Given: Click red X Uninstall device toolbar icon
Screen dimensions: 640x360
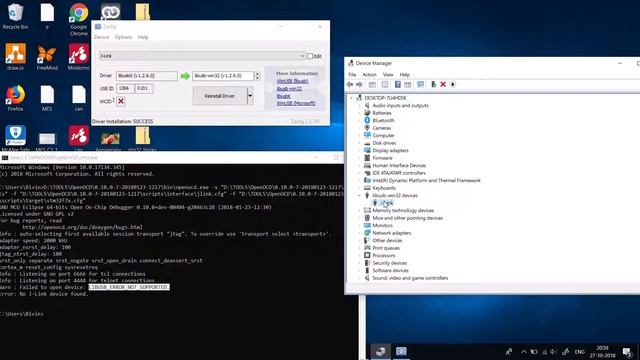Looking at the screenshot, I should [443, 84].
